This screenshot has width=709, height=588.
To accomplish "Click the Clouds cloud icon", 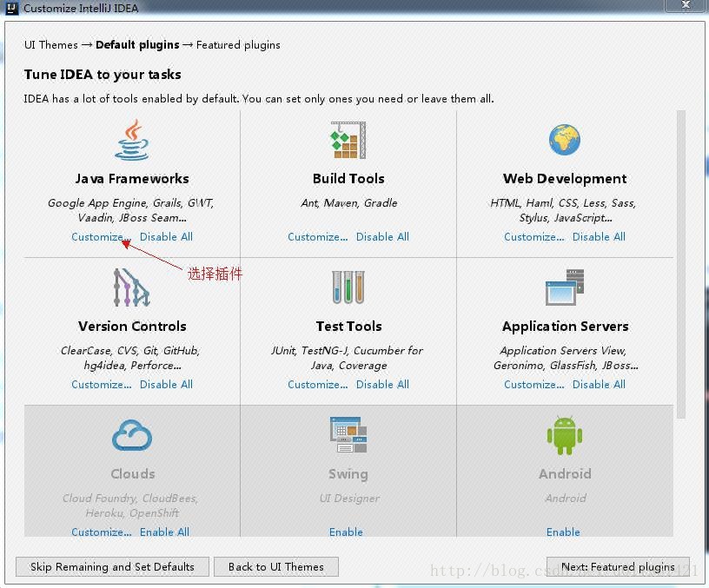I will 132,435.
